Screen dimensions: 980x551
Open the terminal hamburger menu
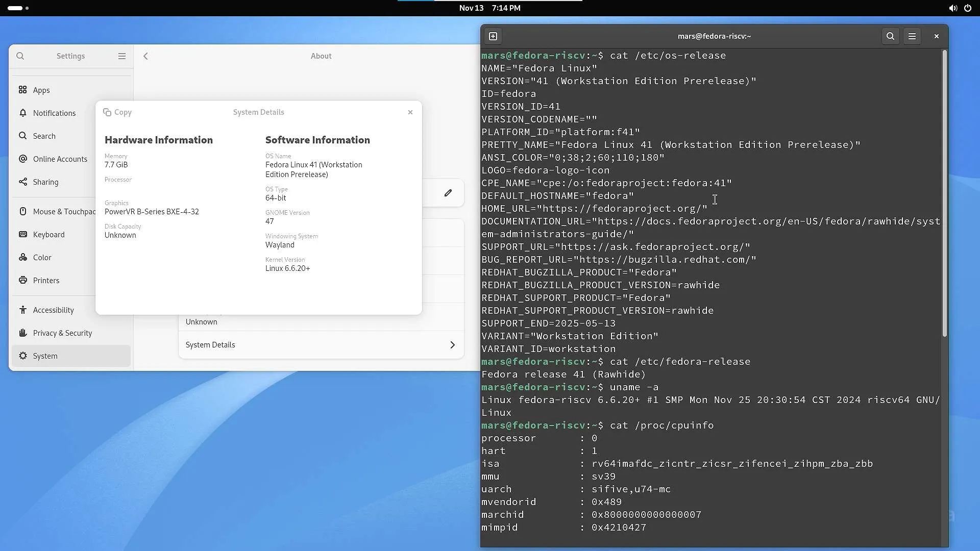(x=912, y=36)
